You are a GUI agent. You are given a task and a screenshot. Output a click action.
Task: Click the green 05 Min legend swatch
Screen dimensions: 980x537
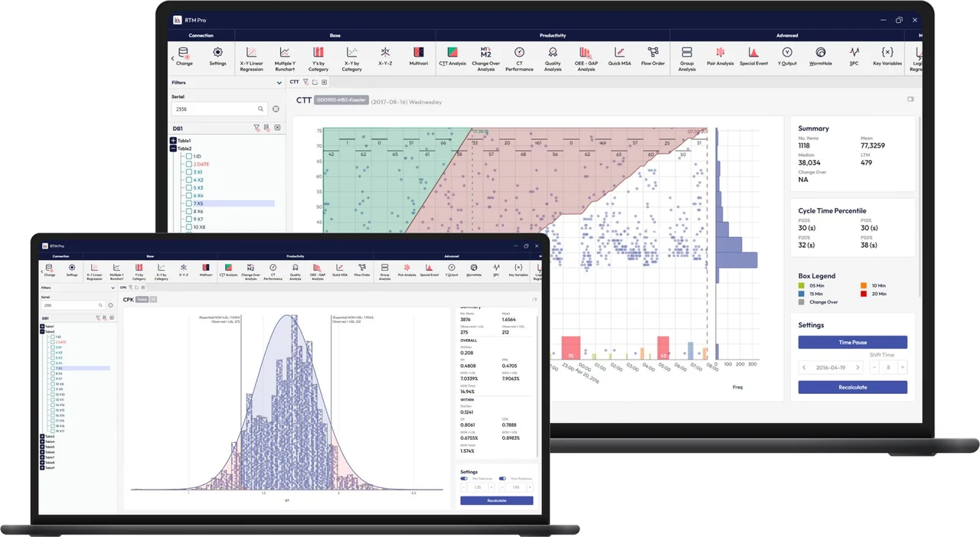pos(802,285)
